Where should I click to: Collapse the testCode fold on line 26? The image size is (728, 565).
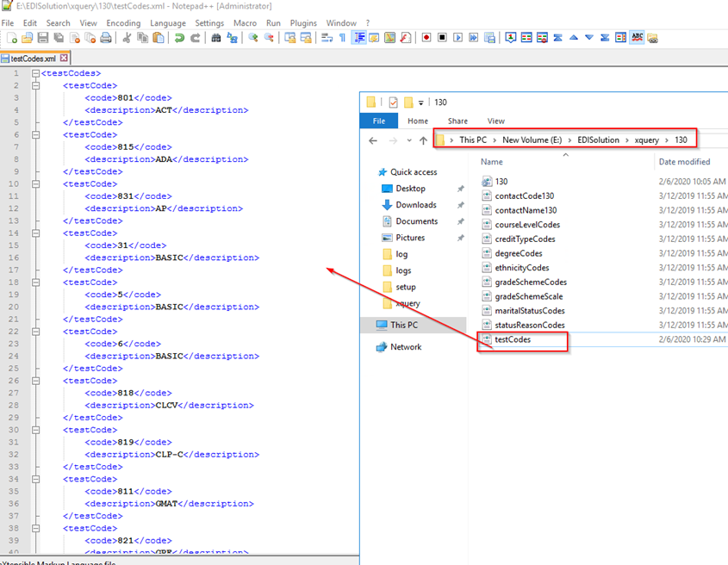tap(35, 381)
